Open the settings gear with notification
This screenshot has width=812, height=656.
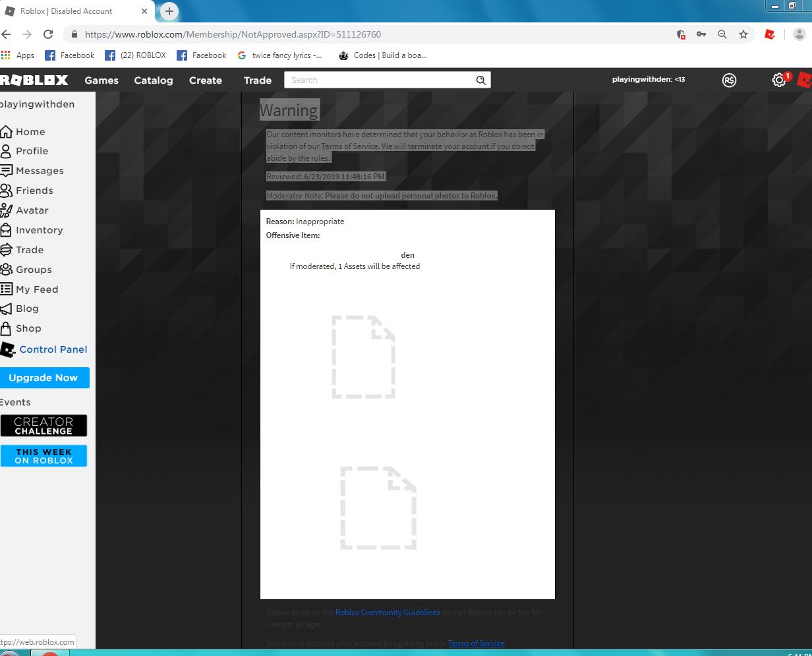pos(780,80)
